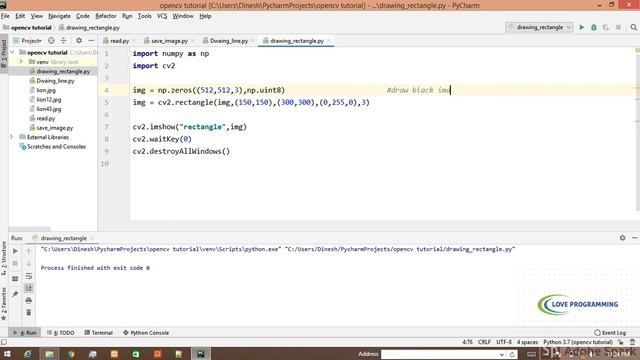
Task: Collapse all in the Project panel
Action: [x=64, y=40]
